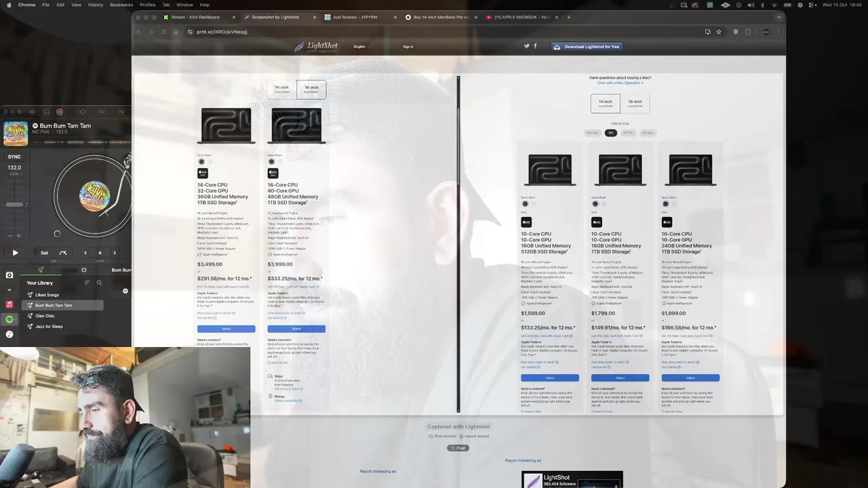868x488 pixels.
Task: Click the minus tempo nudge button
Action: [x=9, y=235]
